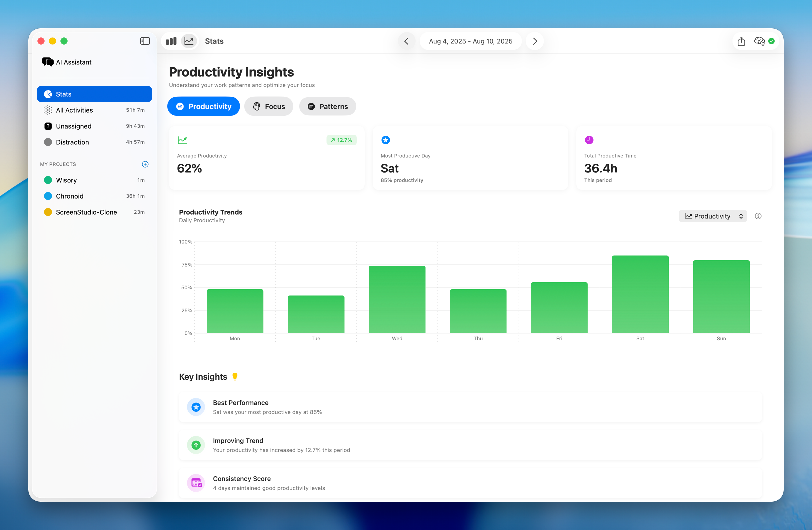Click the yellow ScreenStudio-Clone color dot
This screenshot has height=530, width=812.
48,212
